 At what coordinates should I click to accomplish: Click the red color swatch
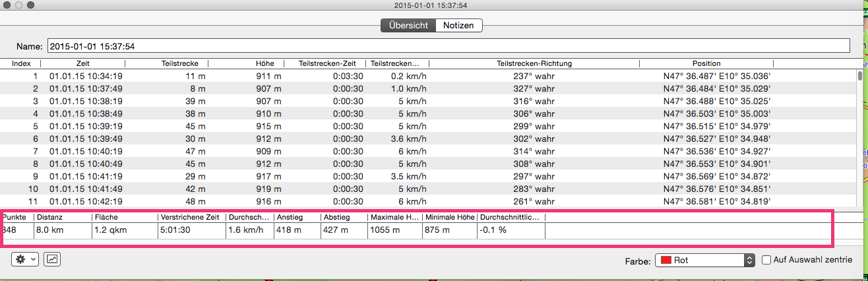(x=666, y=261)
